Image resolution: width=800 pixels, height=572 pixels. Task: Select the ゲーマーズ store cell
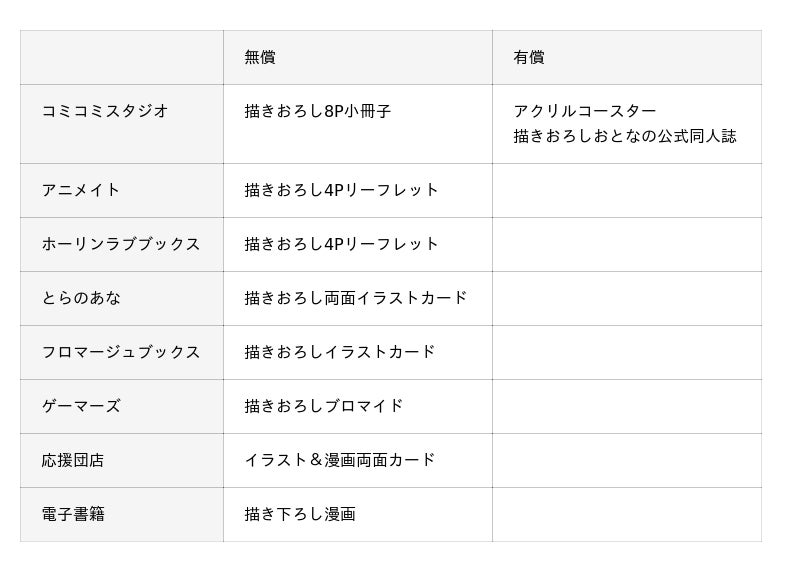point(122,407)
